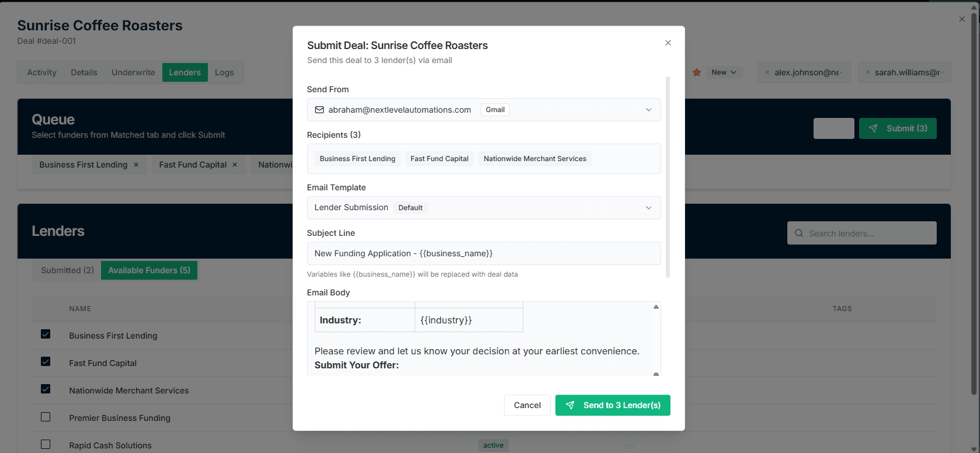Switch to the Underwrite tab

133,72
